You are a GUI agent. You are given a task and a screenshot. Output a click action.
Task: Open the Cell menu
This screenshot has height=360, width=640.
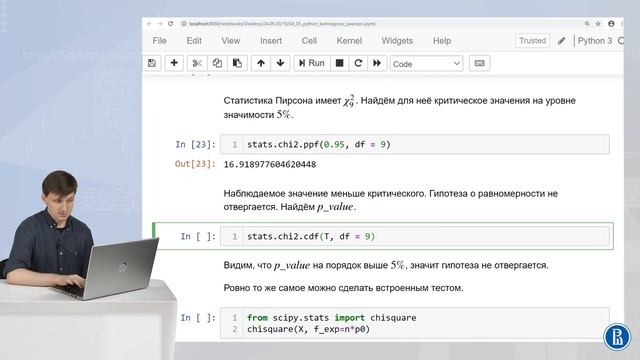309,41
